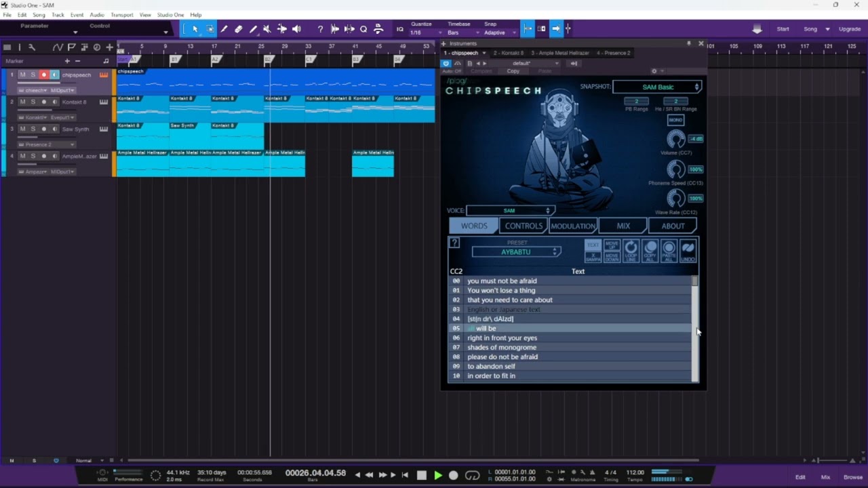Click the Wave Rate (CC12) knob
This screenshot has width=868, height=488.
pyautogui.click(x=675, y=198)
